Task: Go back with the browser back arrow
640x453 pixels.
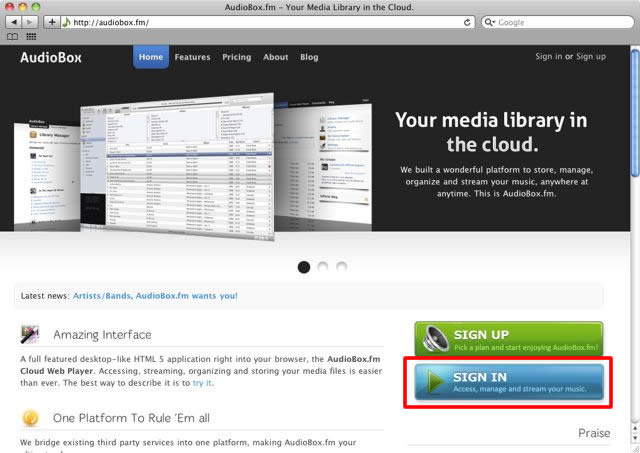Action: [14, 22]
